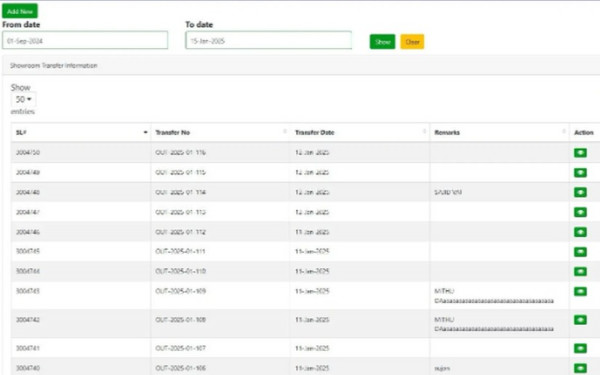
Task: Open view icon for OUT-2025-01-114
Action: pyautogui.click(x=580, y=192)
